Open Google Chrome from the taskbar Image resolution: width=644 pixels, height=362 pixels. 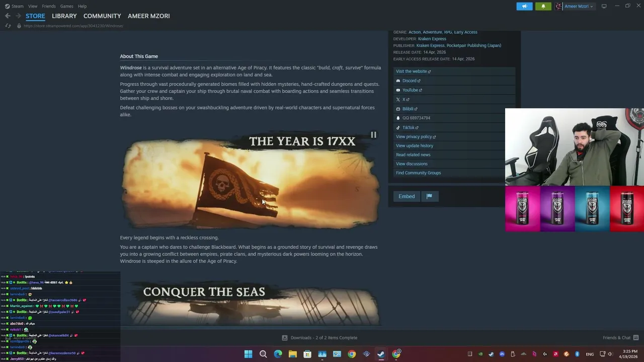click(x=352, y=354)
